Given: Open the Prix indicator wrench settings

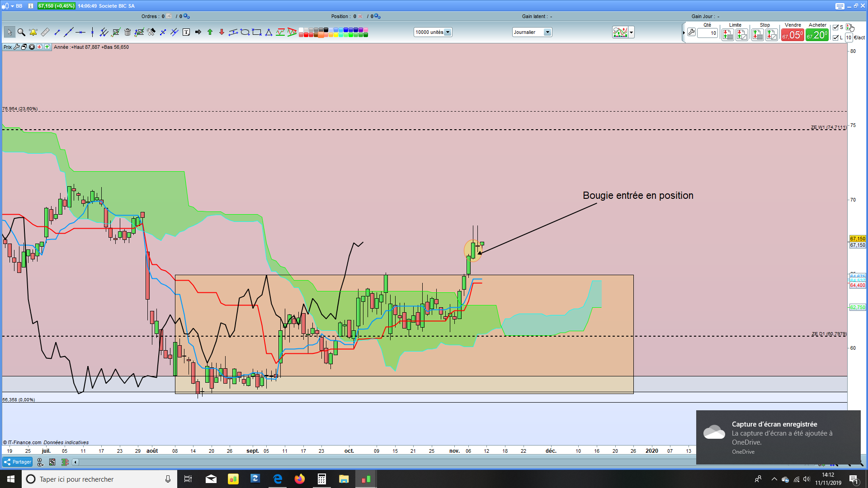Looking at the screenshot, I should pyautogui.click(x=17, y=47).
